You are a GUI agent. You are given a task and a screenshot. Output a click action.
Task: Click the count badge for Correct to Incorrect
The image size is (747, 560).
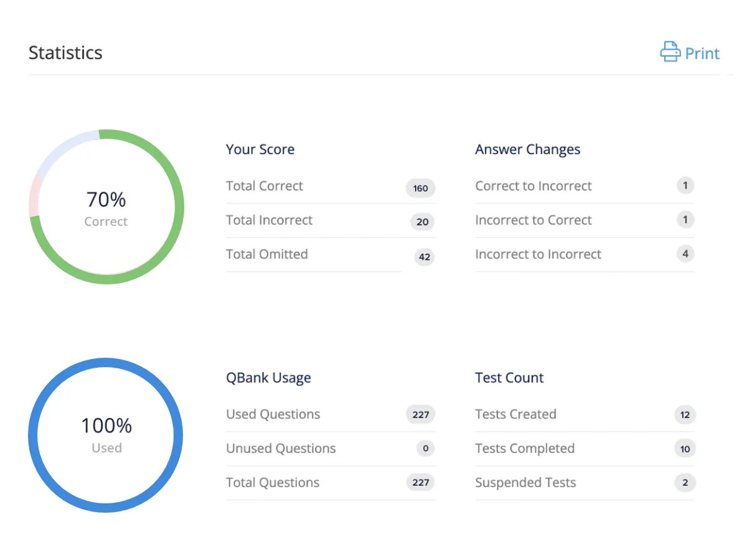[685, 185]
